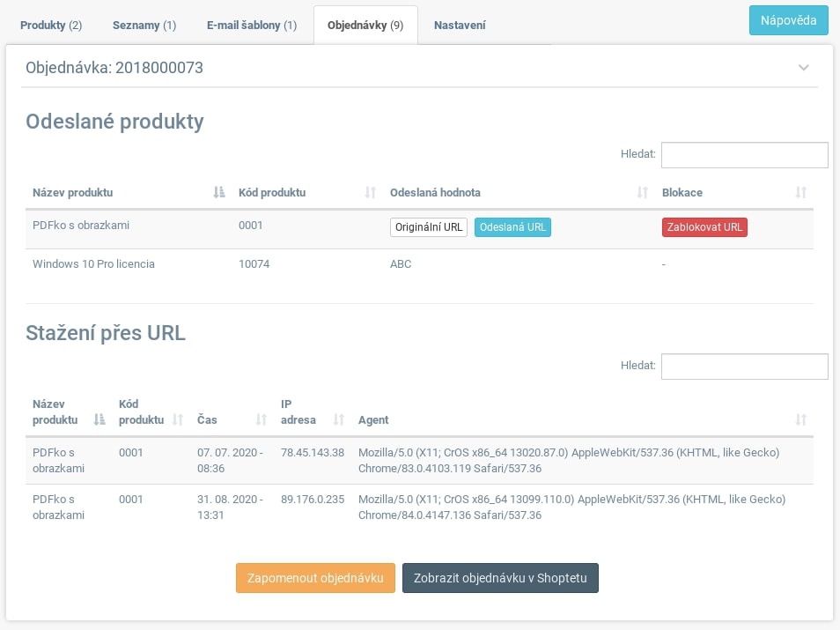Screen dimensions: 840x630
Task: Click IP address 89.176.0.235
Action: [x=313, y=500]
